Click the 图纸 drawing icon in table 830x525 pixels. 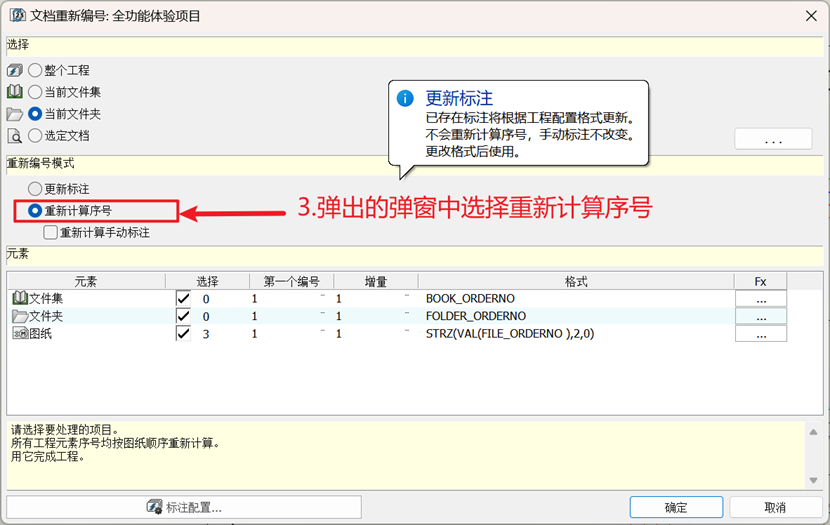20,333
